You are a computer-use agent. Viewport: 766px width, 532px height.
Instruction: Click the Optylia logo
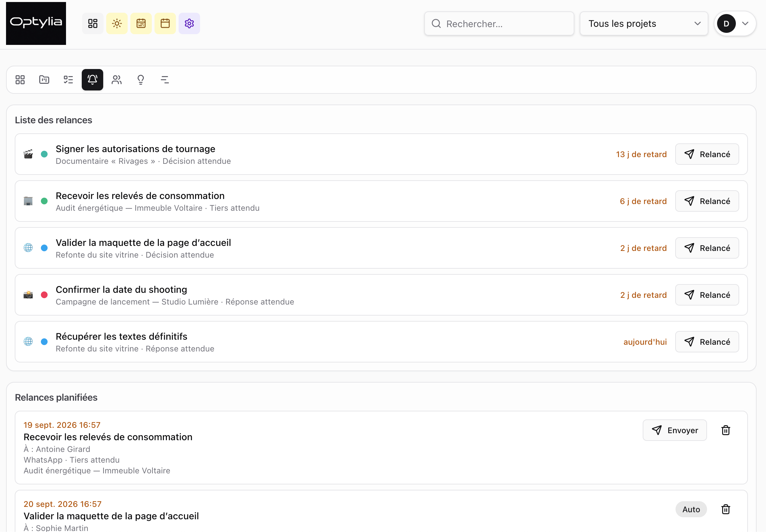click(x=36, y=23)
